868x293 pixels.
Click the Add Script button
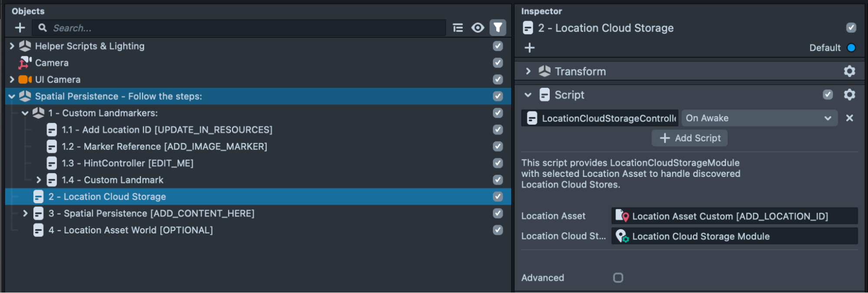(689, 138)
